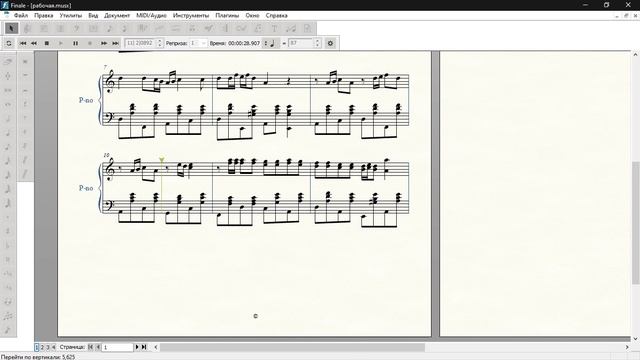This screenshot has width=640, height=360.
Task: Pick the grace note icon in palette
Action: (8, 330)
